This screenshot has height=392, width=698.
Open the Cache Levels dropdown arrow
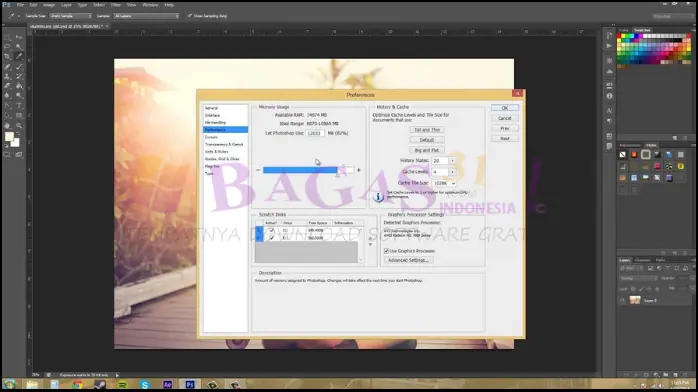click(x=452, y=172)
